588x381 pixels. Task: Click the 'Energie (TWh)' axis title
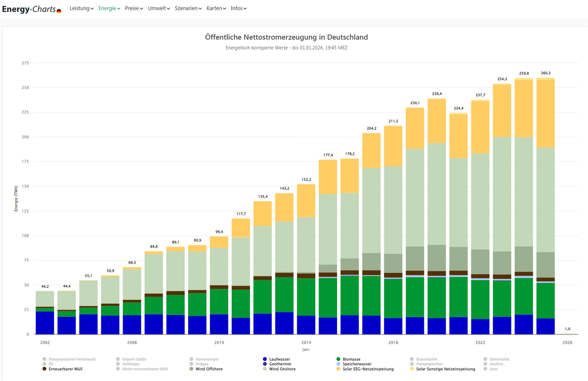[x=17, y=198]
